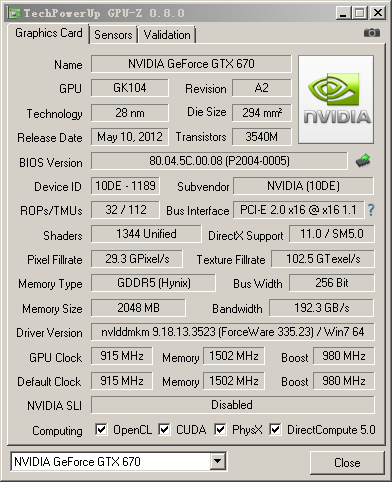Click the Revision field showing A2
Image resolution: width=392 pixels, height=482 pixels.
coord(262,88)
